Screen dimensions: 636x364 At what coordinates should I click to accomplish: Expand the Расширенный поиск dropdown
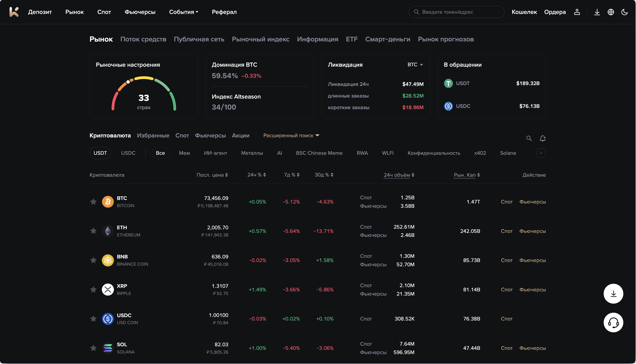(291, 136)
